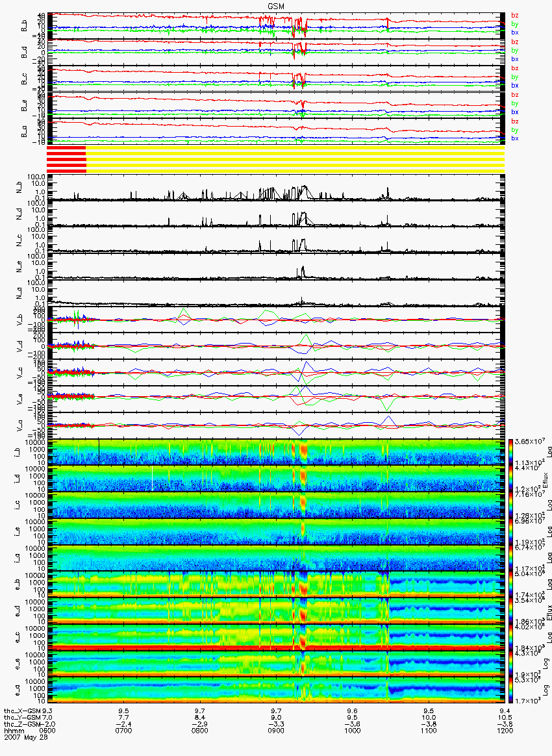
Task: Select the B_a panel axis label
Action: point(24,132)
